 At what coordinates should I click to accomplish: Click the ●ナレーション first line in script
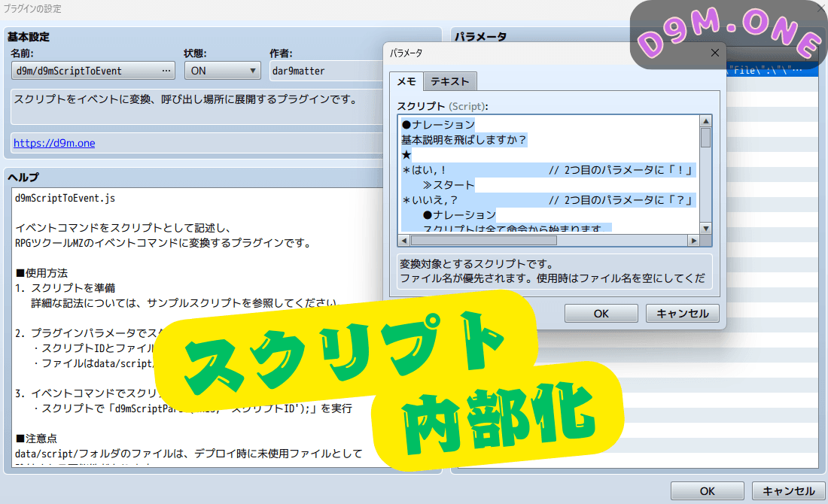pyautogui.click(x=438, y=125)
